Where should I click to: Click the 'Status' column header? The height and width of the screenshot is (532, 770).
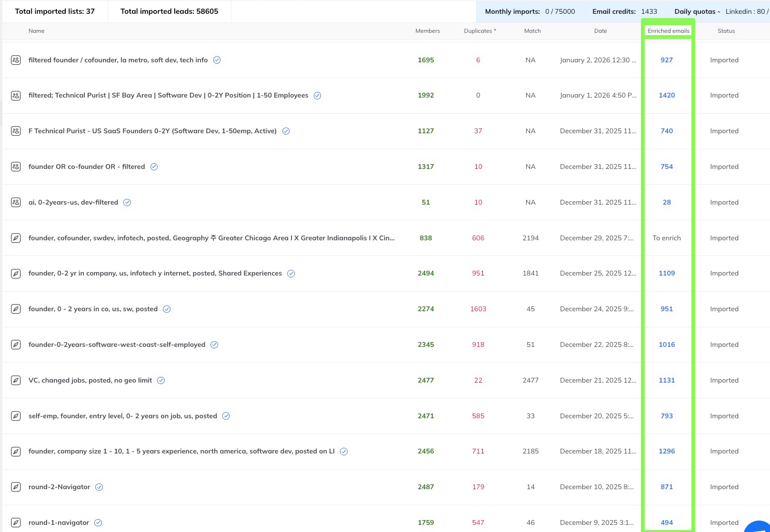726,31
